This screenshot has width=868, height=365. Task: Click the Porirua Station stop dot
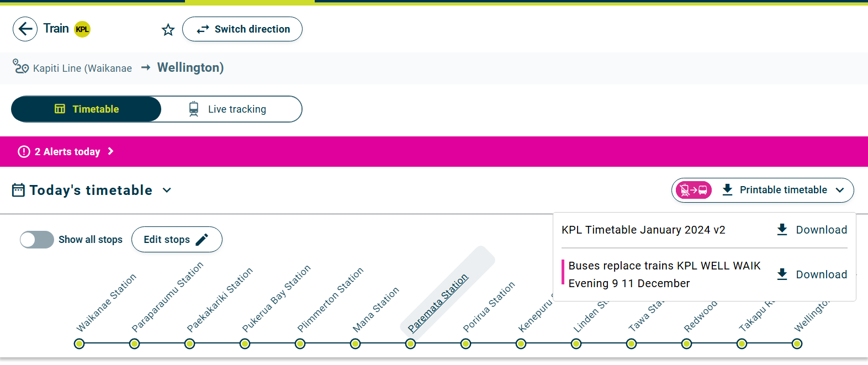(465, 344)
